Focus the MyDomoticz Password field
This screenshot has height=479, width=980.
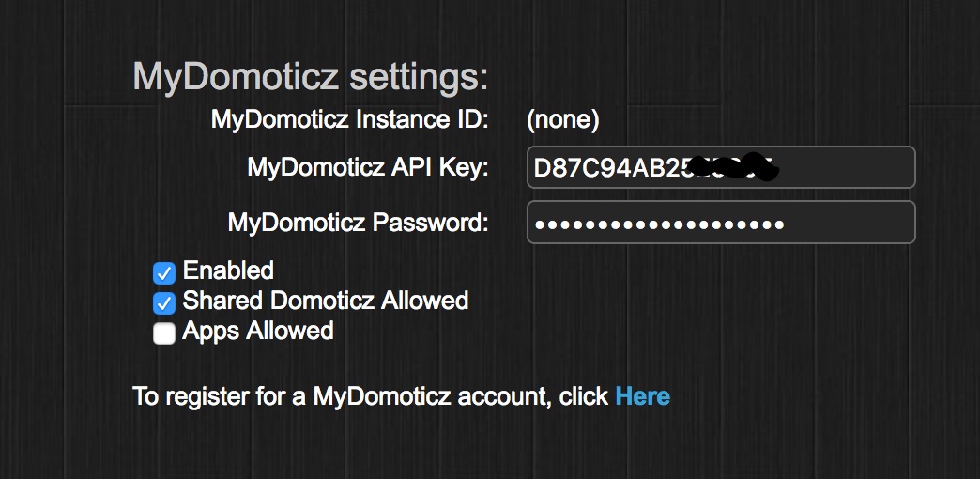pyautogui.click(x=721, y=222)
